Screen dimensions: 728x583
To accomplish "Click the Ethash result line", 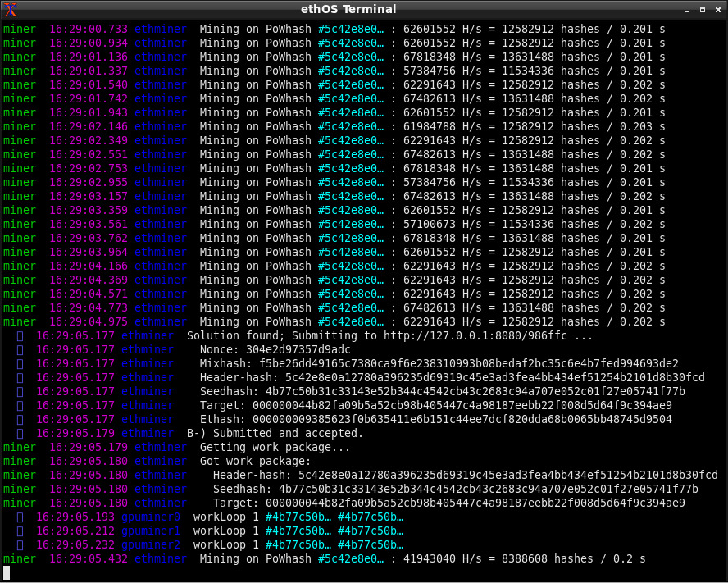I will (x=344, y=420).
